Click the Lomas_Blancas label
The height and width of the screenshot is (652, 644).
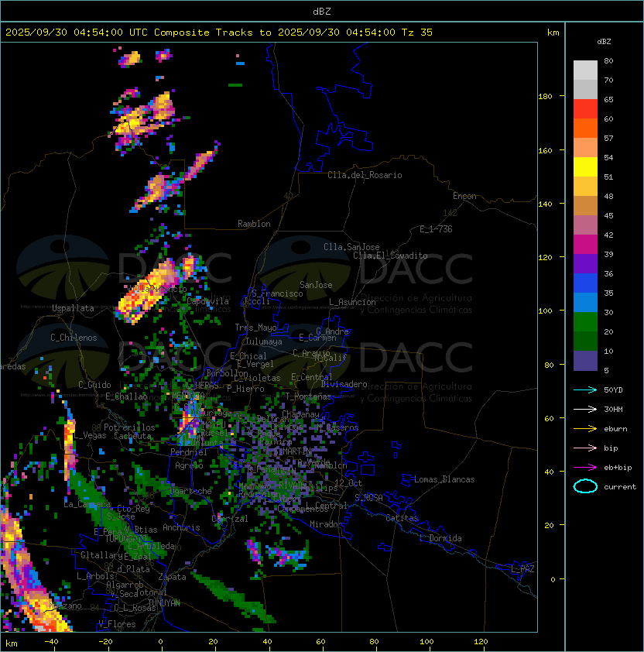(x=444, y=479)
